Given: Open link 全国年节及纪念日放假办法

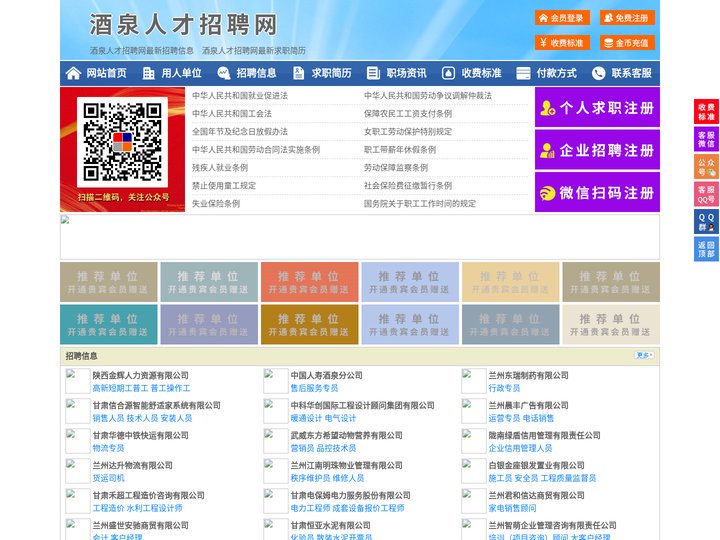Looking at the screenshot, I should 240,131.
